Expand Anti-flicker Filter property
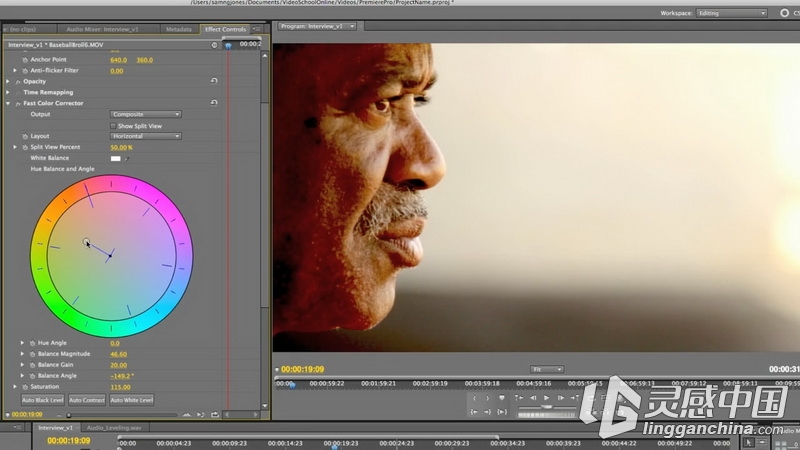800x450 pixels. tap(15, 70)
